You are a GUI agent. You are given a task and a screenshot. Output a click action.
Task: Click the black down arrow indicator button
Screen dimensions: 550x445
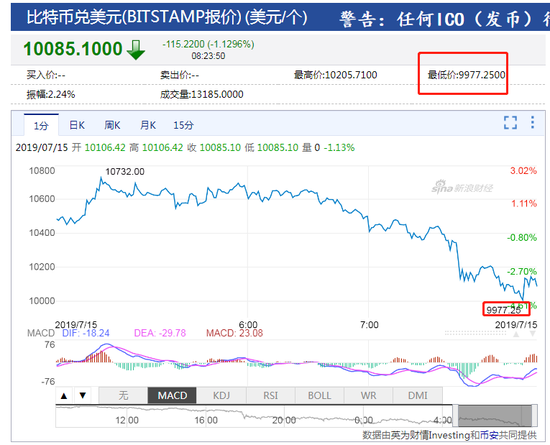click(x=83, y=396)
